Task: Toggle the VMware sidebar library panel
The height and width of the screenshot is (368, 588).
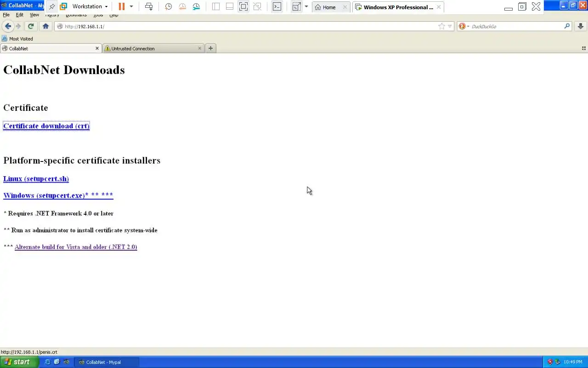Action: 216,7
